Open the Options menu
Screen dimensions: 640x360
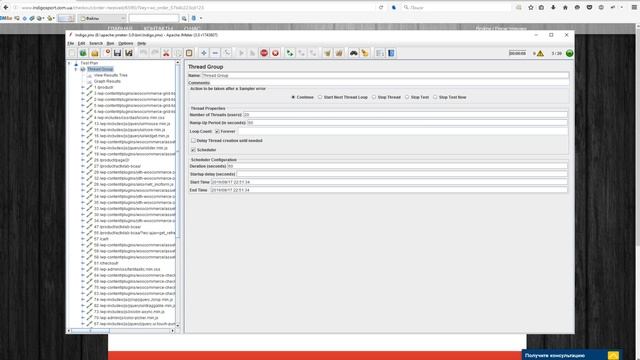[x=126, y=43]
